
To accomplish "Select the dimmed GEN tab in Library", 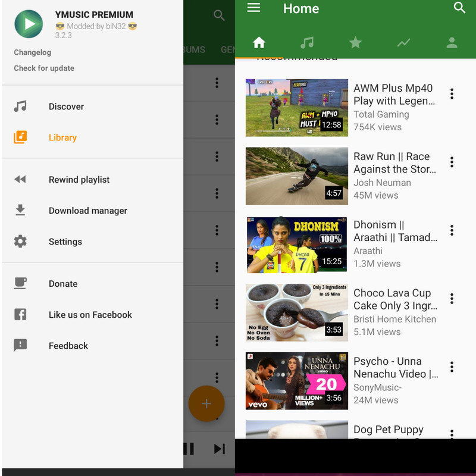I will [x=228, y=49].
